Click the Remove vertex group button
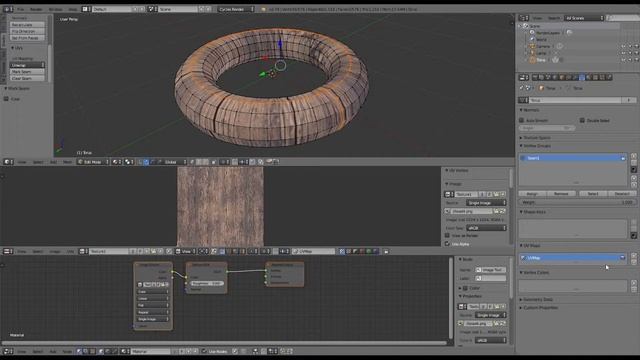The width and height of the screenshot is (640, 360). (x=561, y=193)
